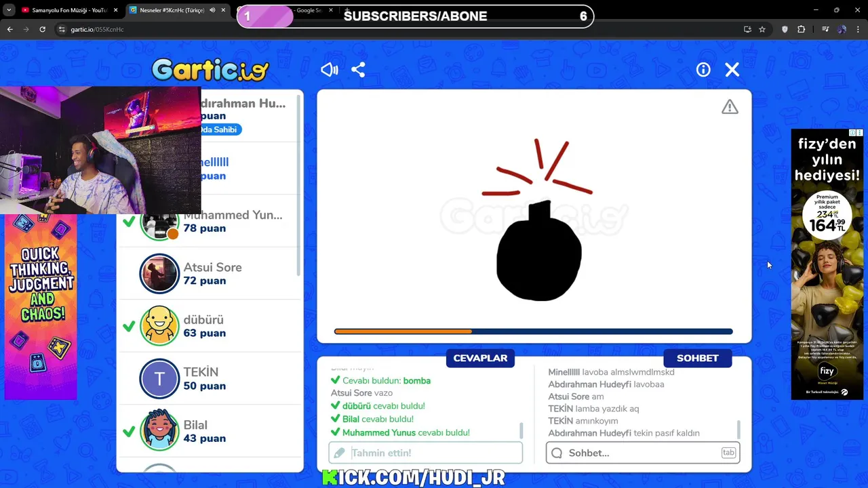
Task: Open the share room icon
Action: (359, 70)
